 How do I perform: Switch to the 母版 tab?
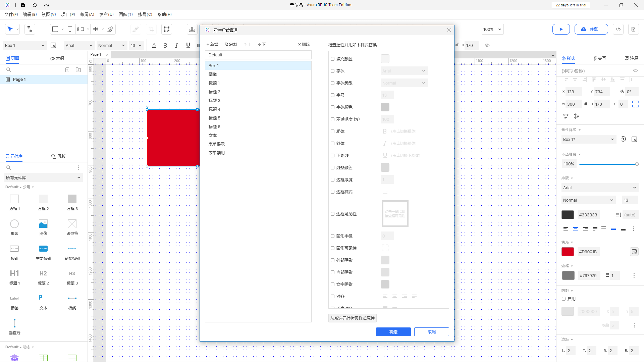click(58, 156)
